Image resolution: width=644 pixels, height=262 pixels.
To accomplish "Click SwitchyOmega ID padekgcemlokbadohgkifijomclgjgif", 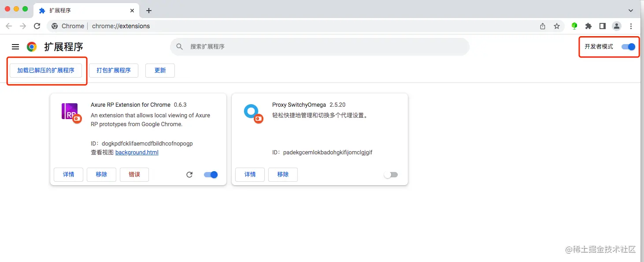I will click(328, 152).
